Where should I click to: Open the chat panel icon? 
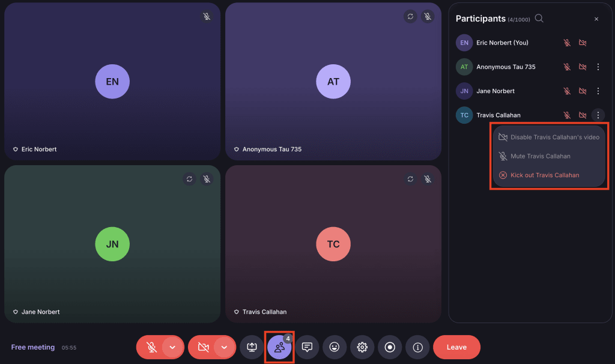pyautogui.click(x=307, y=347)
